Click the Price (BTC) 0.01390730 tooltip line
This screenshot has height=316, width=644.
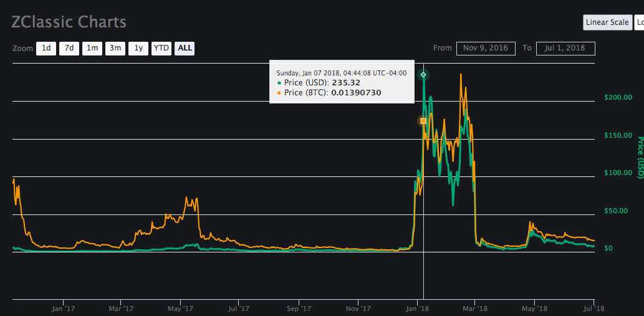(x=329, y=93)
